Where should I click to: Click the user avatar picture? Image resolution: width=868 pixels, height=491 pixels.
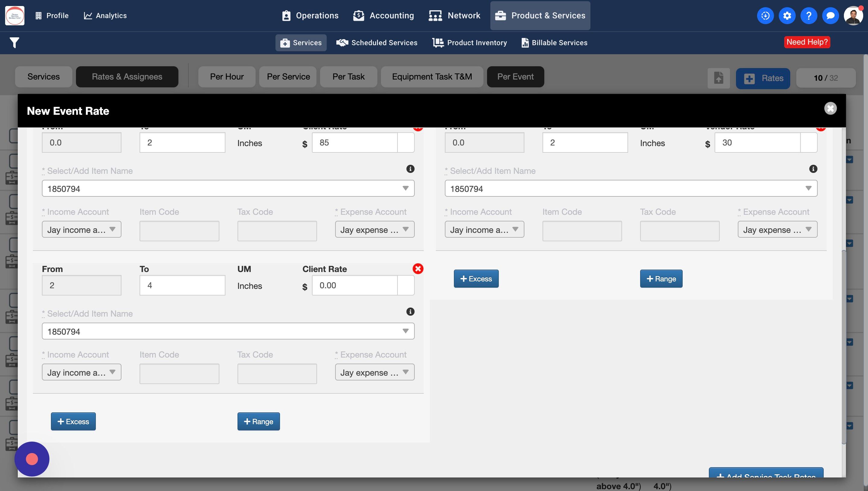tap(853, 15)
